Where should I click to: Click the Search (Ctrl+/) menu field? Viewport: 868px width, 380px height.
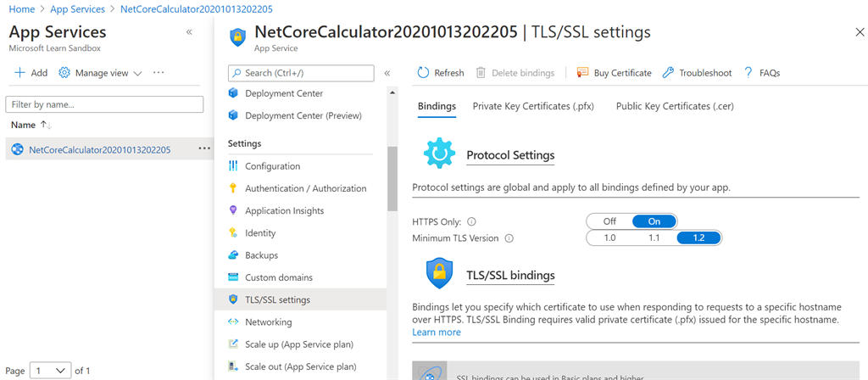click(x=301, y=73)
